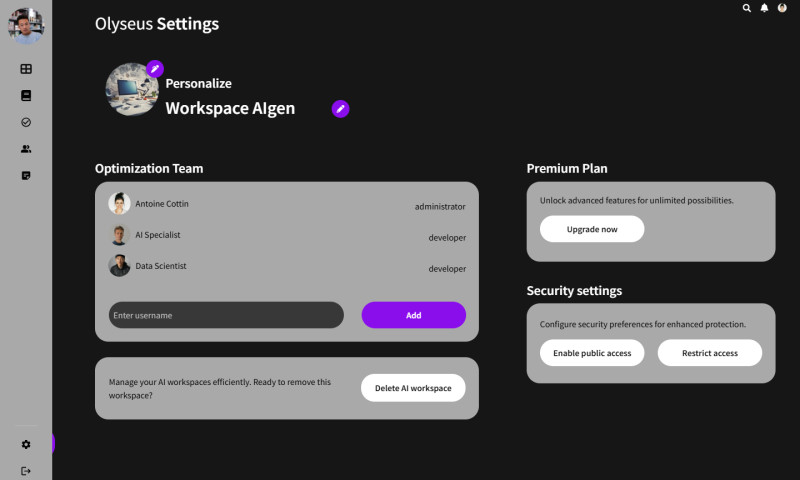Click the 'Data Scientist' name

(161, 266)
